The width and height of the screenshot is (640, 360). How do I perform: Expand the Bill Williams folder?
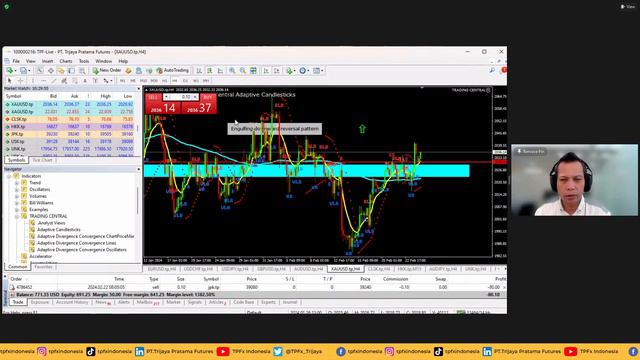click(17, 203)
